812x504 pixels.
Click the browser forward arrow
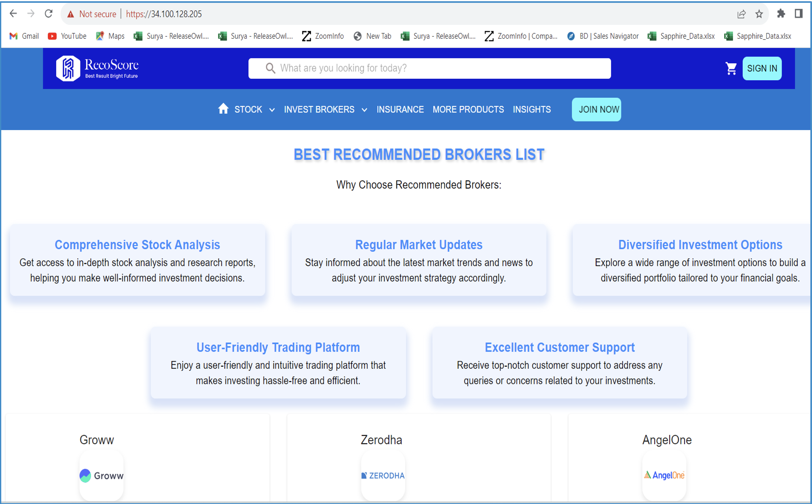tap(31, 14)
